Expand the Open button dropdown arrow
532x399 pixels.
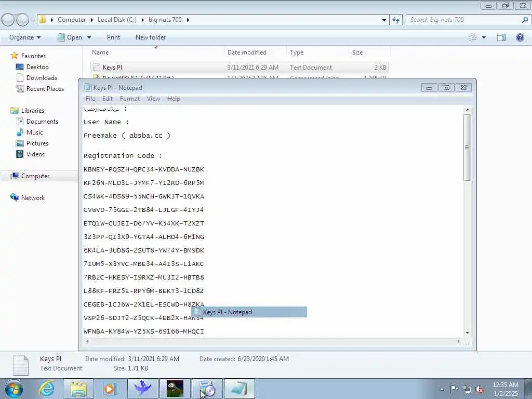pos(89,37)
